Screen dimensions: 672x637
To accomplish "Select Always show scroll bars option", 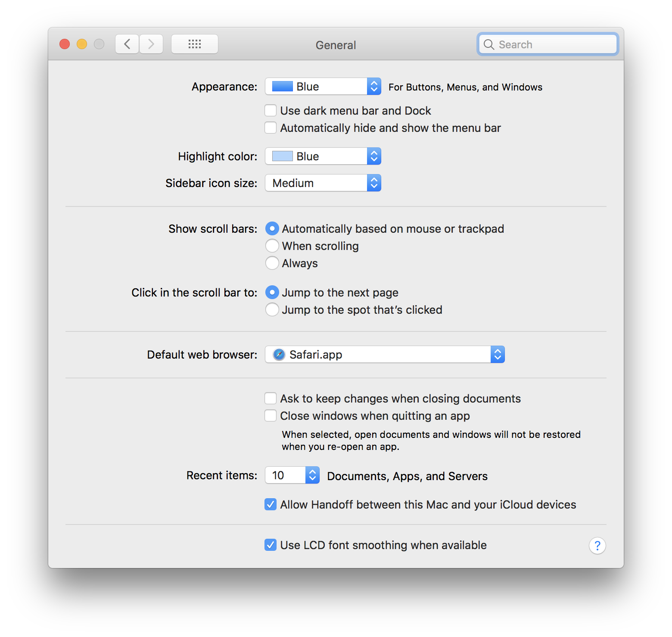I will (272, 263).
